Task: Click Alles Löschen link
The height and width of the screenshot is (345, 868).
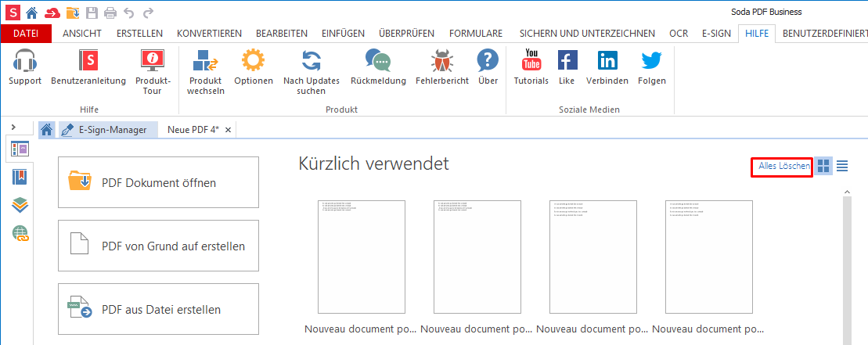Action: click(784, 166)
